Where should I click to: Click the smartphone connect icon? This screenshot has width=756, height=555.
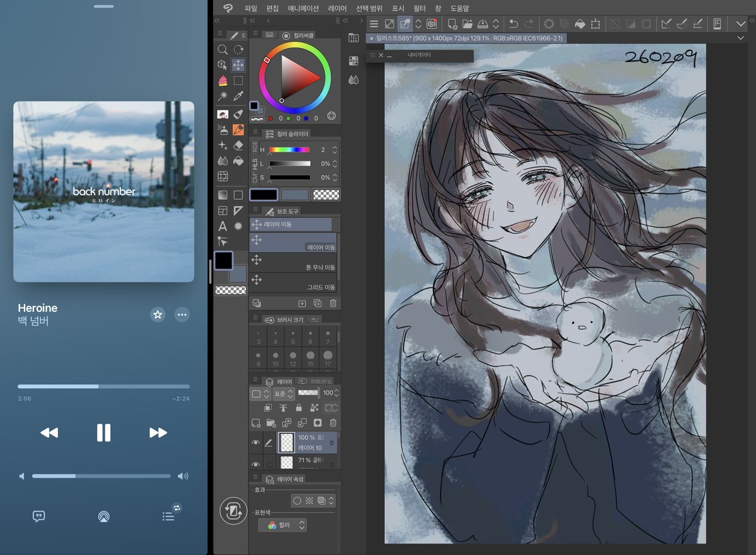717,24
